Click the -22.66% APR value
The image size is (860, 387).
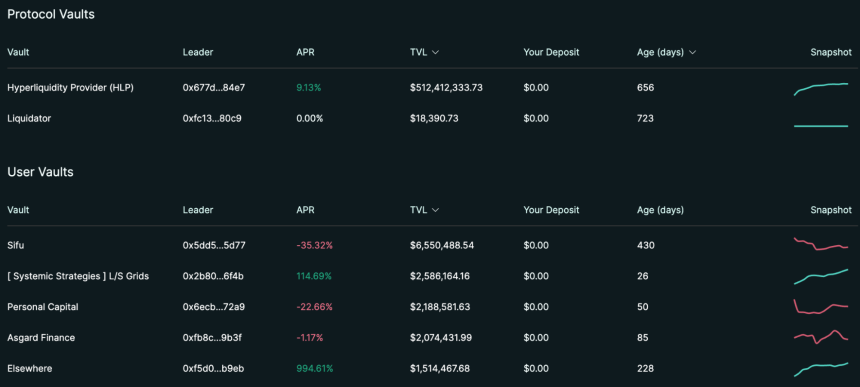coord(315,307)
